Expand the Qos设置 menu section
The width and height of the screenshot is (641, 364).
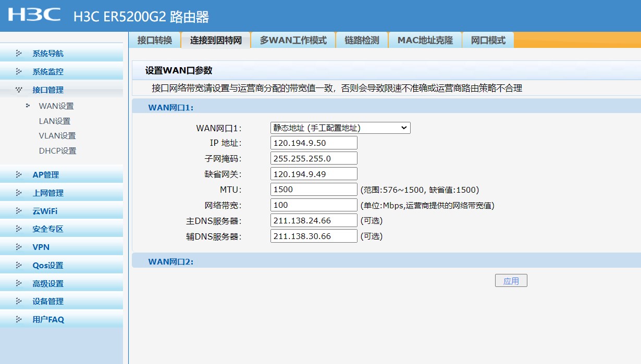click(x=61, y=266)
